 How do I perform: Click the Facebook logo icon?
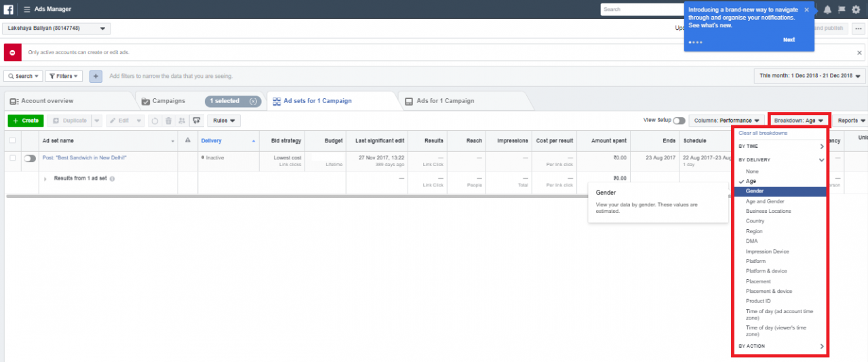pos(9,9)
